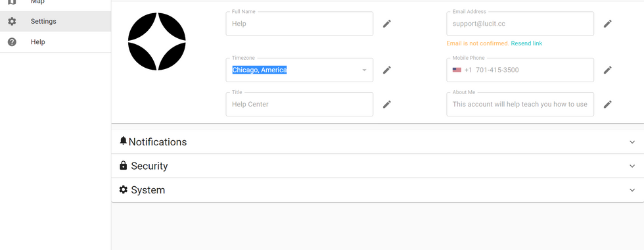Edit Mobile Phone using pencil icon

pos(607,70)
